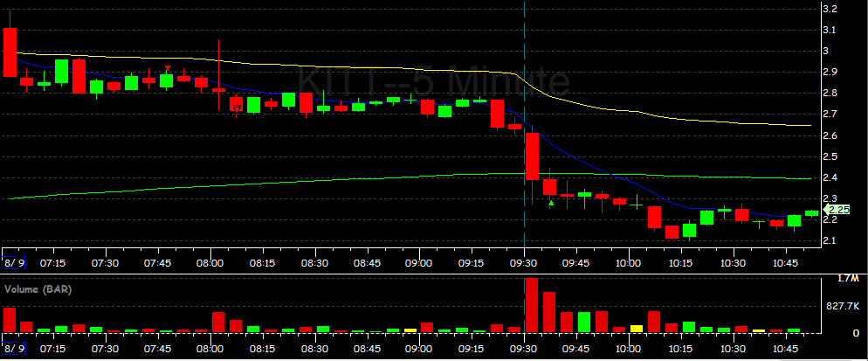This screenshot has width=868, height=361.
Task: Click the second-tallest red volume bar at 09:35
Action: pos(549,312)
